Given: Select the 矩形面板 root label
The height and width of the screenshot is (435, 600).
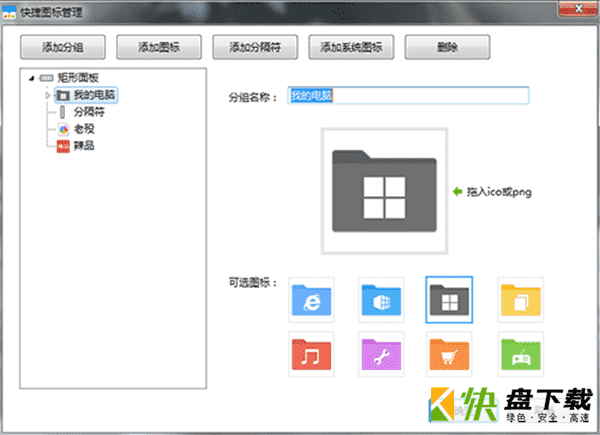Looking at the screenshot, I should tap(78, 78).
